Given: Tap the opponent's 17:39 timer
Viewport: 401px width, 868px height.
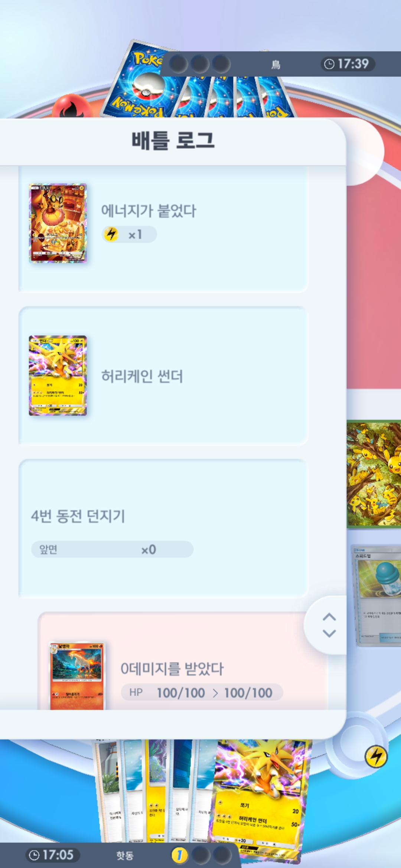Looking at the screenshot, I should click(x=348, y=64).
